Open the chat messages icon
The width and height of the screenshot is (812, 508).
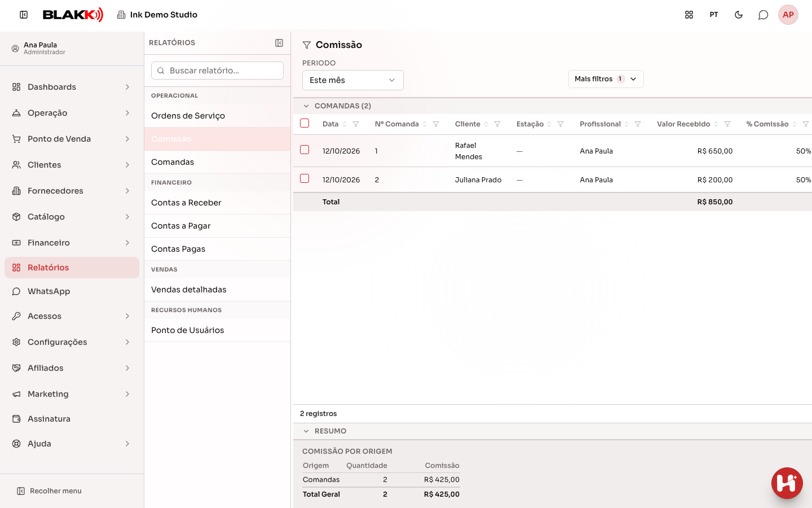[764, 15]
